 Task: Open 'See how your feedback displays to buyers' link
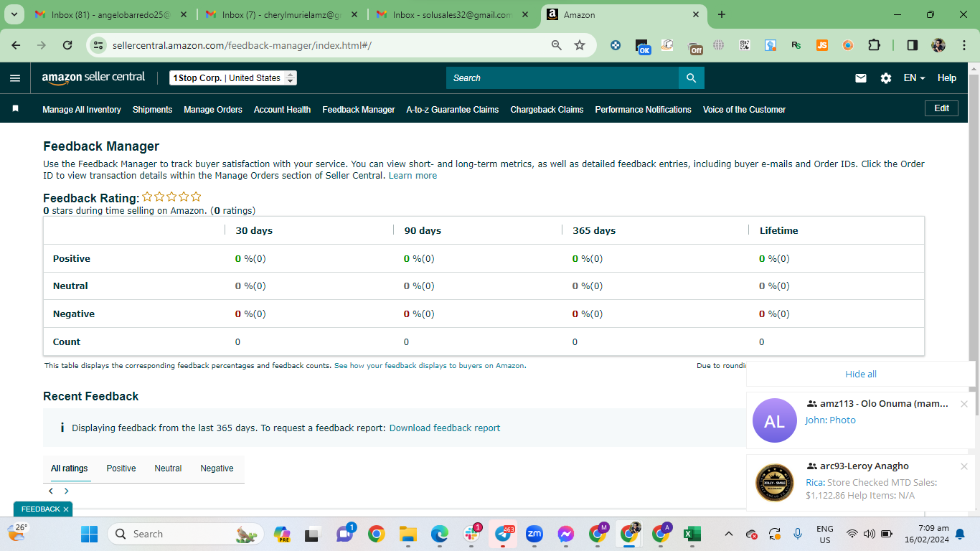[429, 366]
